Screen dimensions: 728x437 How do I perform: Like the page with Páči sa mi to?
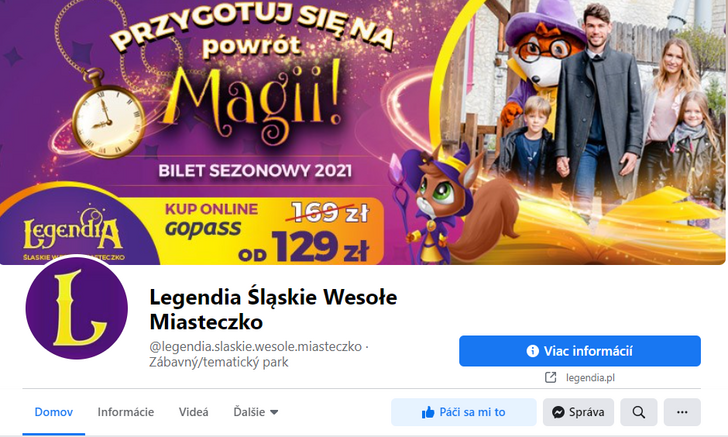click(x=463, y=412)
